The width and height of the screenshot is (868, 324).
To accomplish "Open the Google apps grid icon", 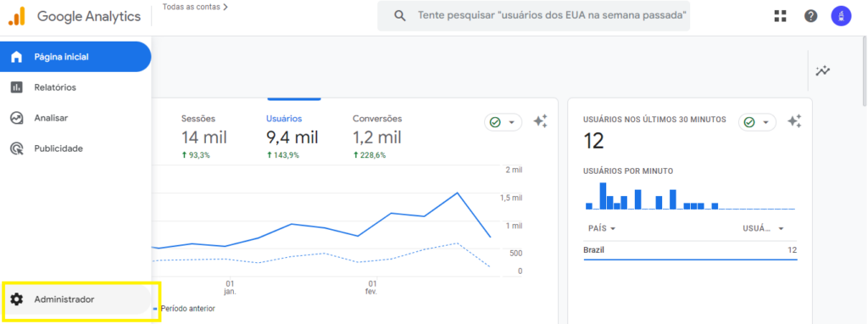I will pos(781,16).
